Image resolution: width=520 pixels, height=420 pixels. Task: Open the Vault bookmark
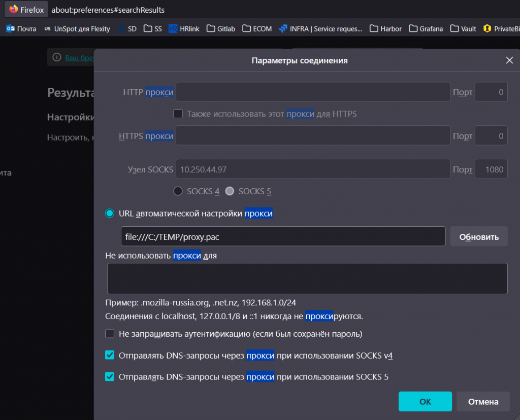[463, 29]
